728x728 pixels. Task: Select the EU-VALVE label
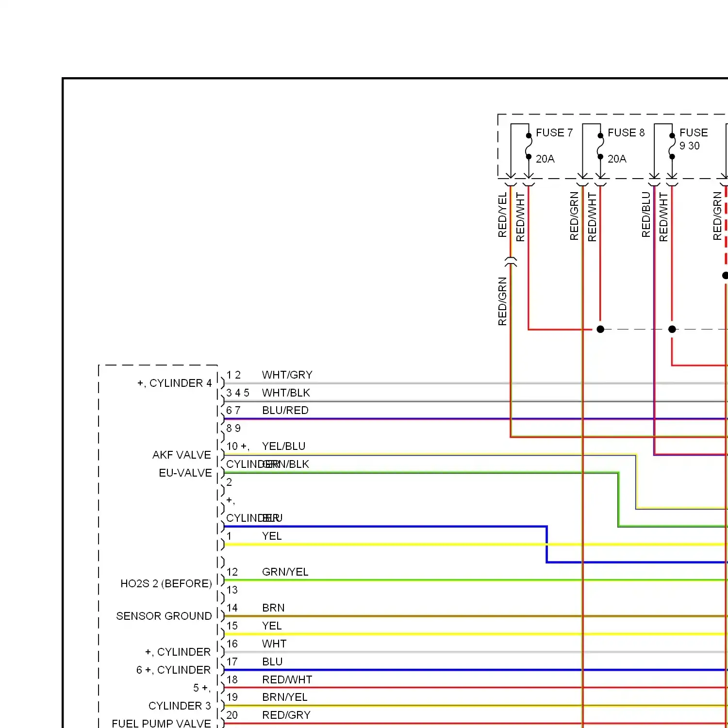pyautogui.click(x=185, y=473)
